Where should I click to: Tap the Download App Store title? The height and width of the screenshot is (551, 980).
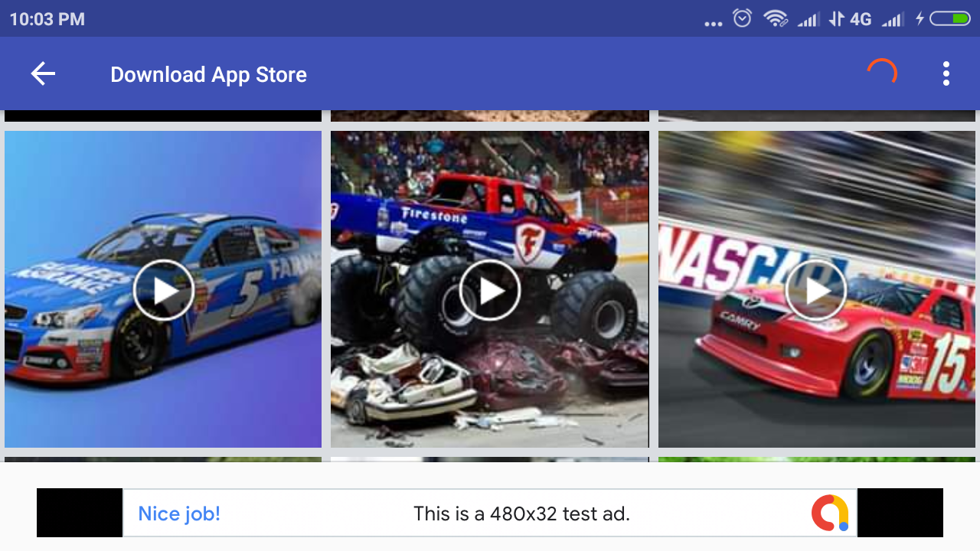click(x=208, y=74)
